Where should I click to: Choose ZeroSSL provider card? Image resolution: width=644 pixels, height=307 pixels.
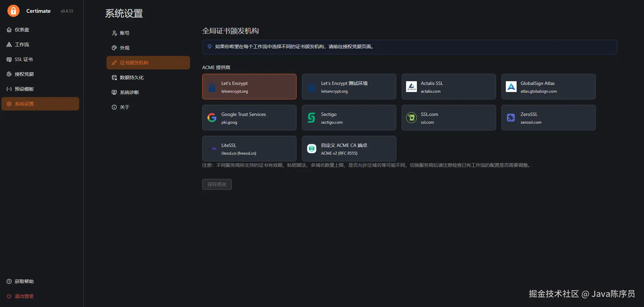coord(549,118)
